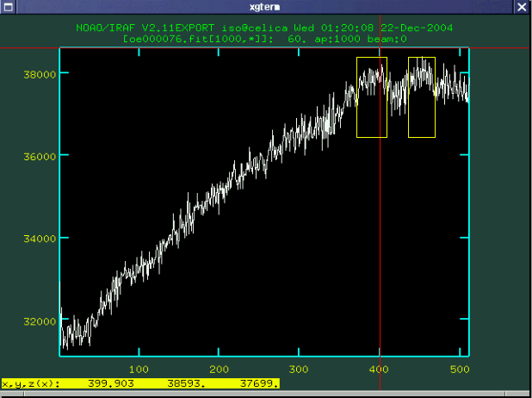Click y-axis label 34000
532x398 pixels.
click(40, 239)
